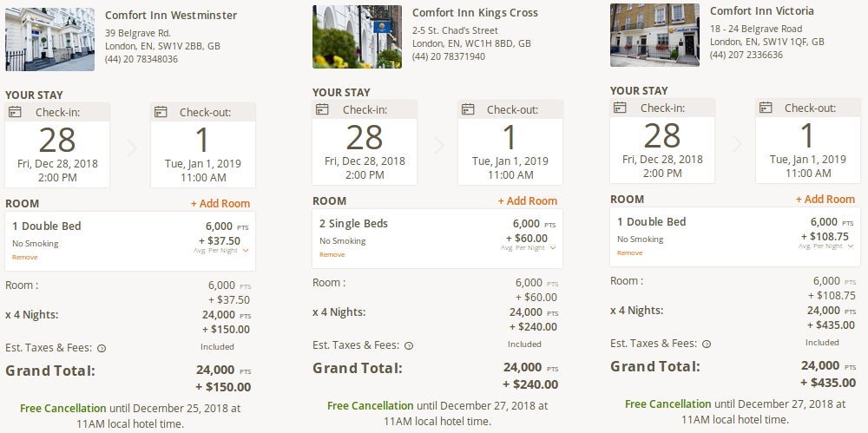Add Room to Comfort Inn Kings Cross booking
Viewport: 868px width, 433px height.
(x=528, y=201)
